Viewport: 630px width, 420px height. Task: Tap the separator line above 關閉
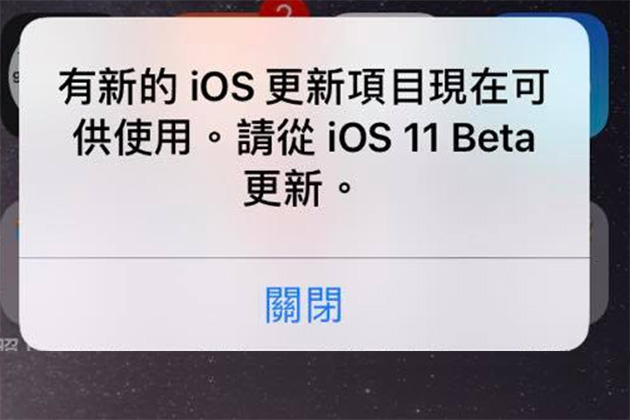click(x=304, y=258)
